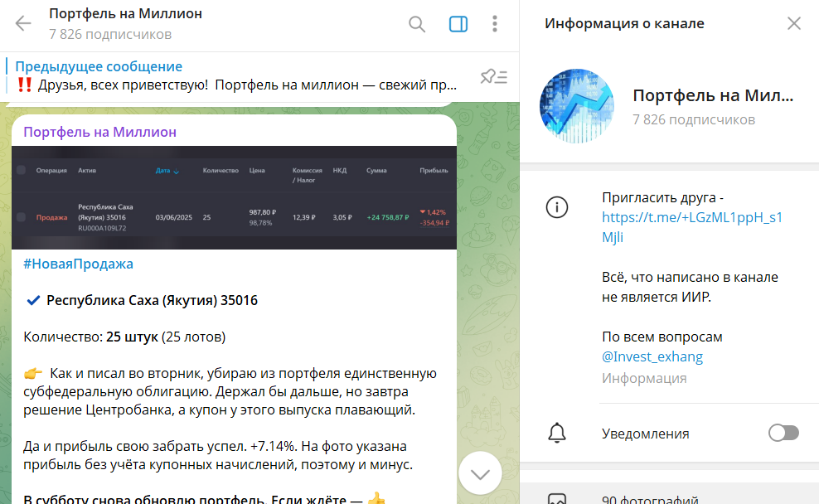Click the pointing hand emoji in the post
Screen dimensions: 819x504
[33, 373]
